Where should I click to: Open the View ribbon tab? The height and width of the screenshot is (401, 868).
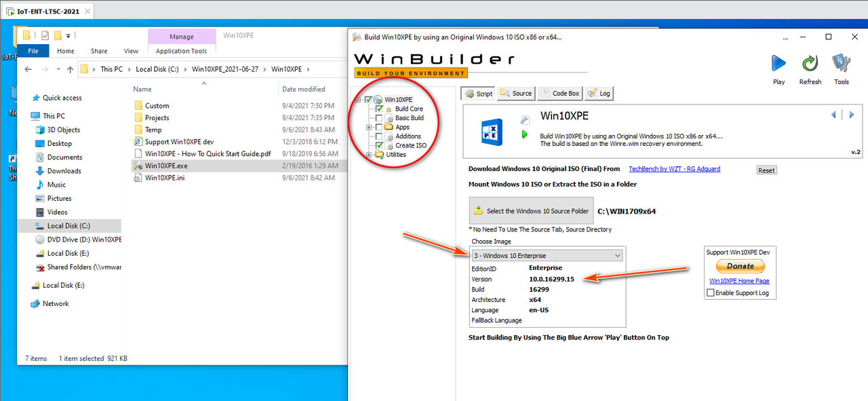[x=131, y=51]
